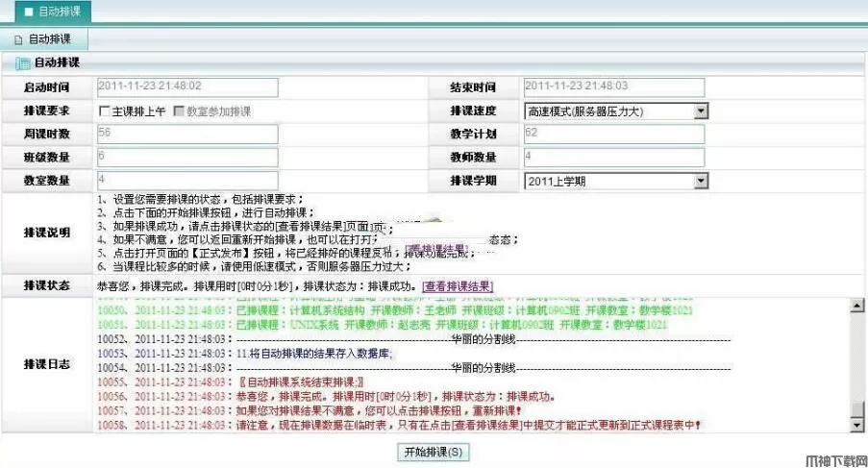Open the 排课速度 dropdown
Image resolution: width=868 pixels, height=468 pixels.
coord(615,111)
